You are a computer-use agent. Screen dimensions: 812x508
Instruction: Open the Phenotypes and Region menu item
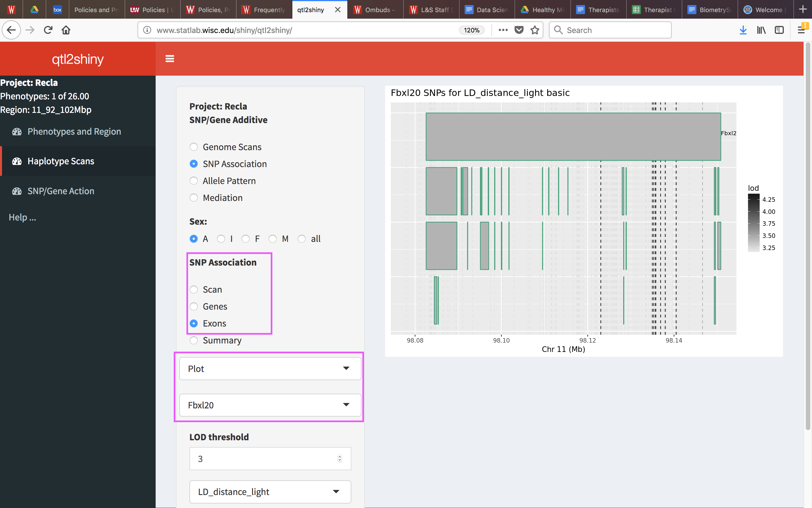[x=78, y=132]
